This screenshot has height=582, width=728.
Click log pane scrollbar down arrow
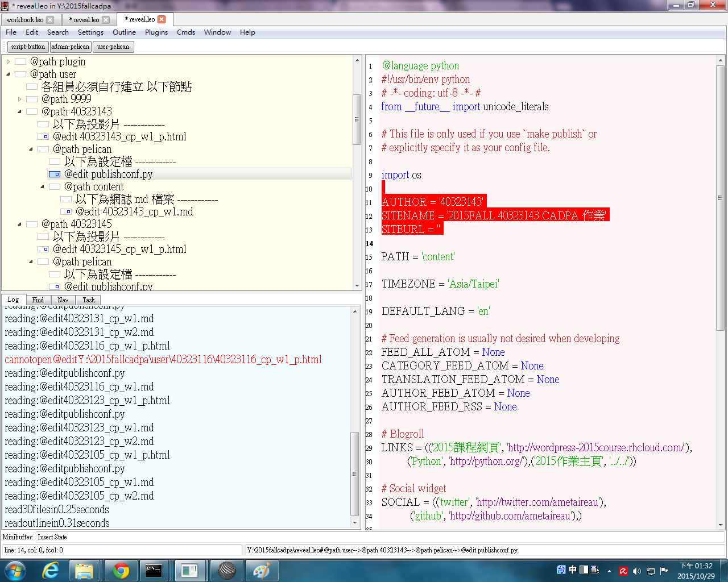click(355, 522)
